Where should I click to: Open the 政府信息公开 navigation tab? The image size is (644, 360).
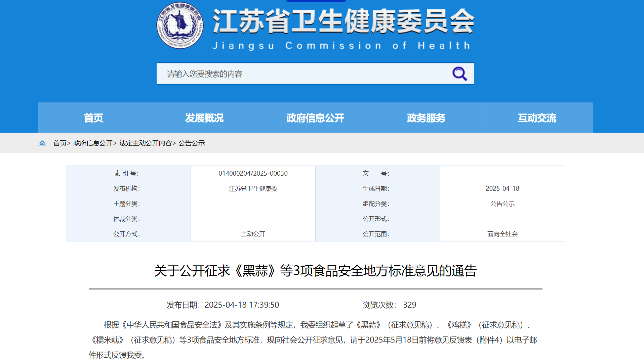coord(315,118)
